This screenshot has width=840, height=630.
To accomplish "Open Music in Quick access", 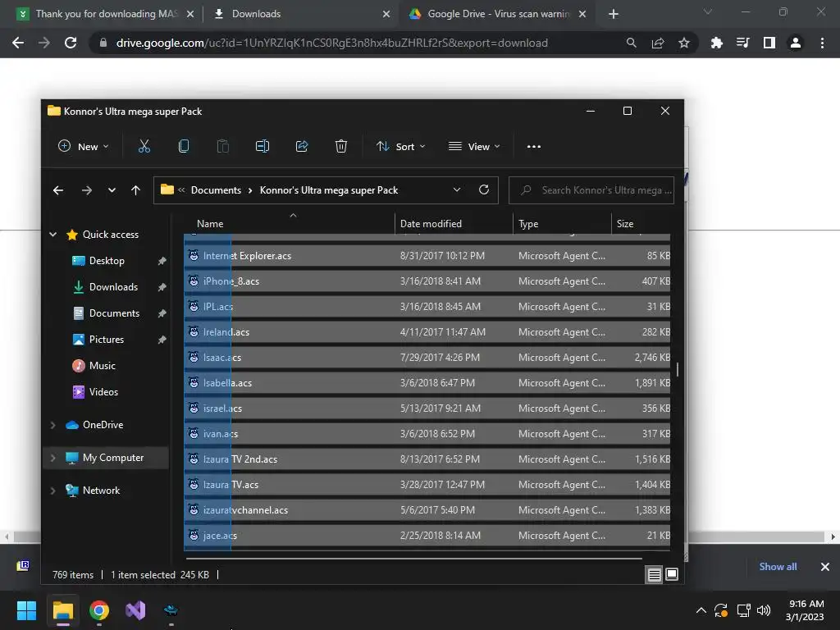I will [102, 366].
